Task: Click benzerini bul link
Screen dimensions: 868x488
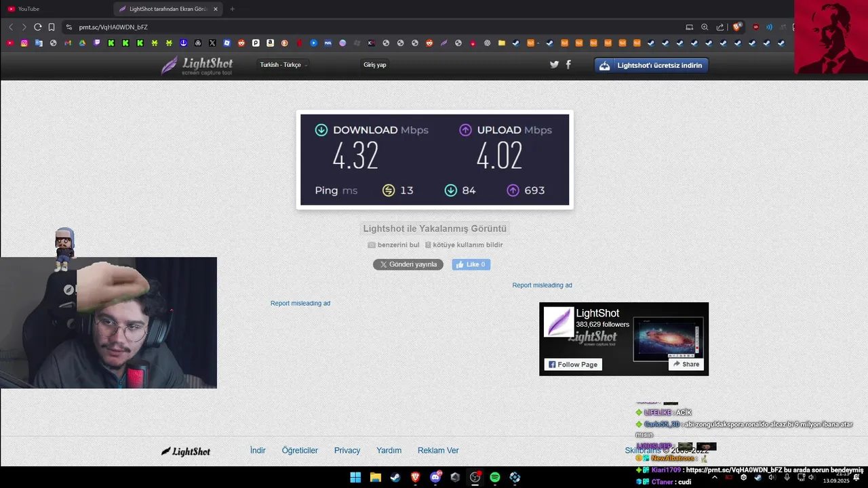Action: click(393, 245)
